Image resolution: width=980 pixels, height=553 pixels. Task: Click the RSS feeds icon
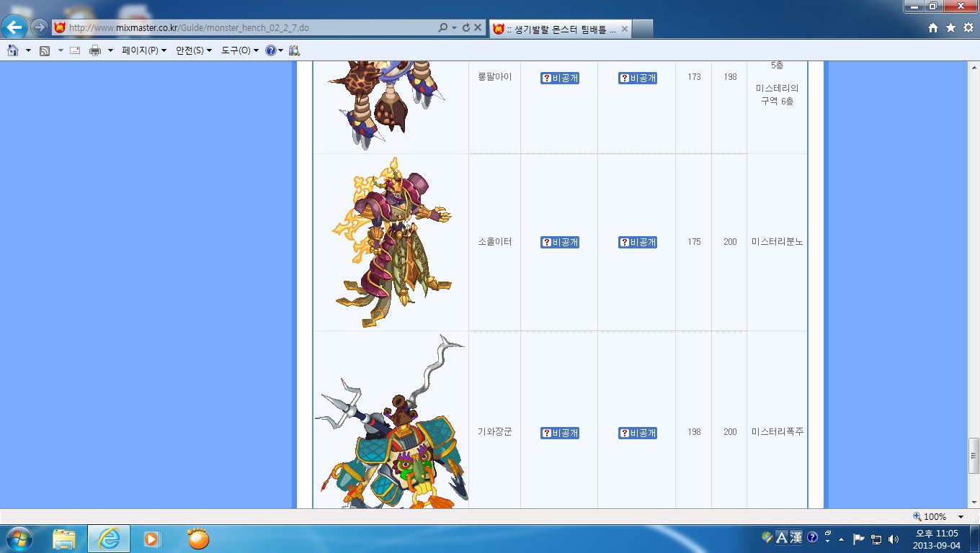[x=45, y=50]
